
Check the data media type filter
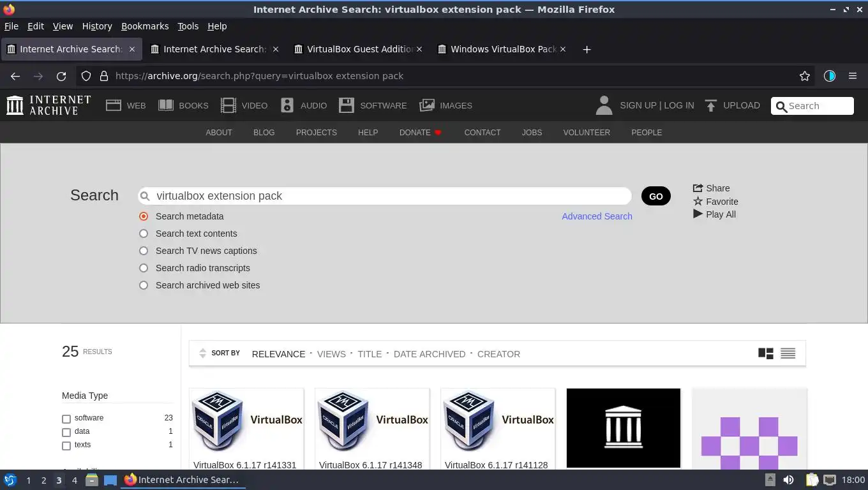(x=66, y=433)
